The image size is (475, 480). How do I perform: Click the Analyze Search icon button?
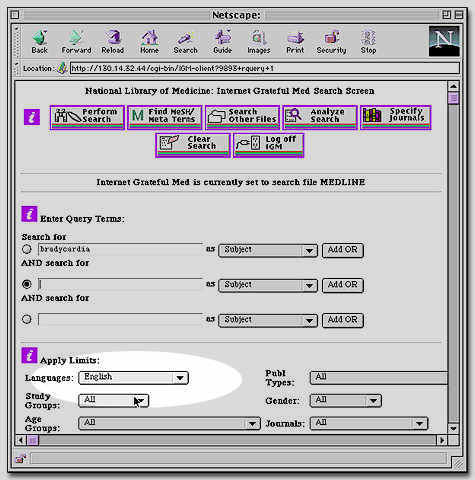(320, 117)
